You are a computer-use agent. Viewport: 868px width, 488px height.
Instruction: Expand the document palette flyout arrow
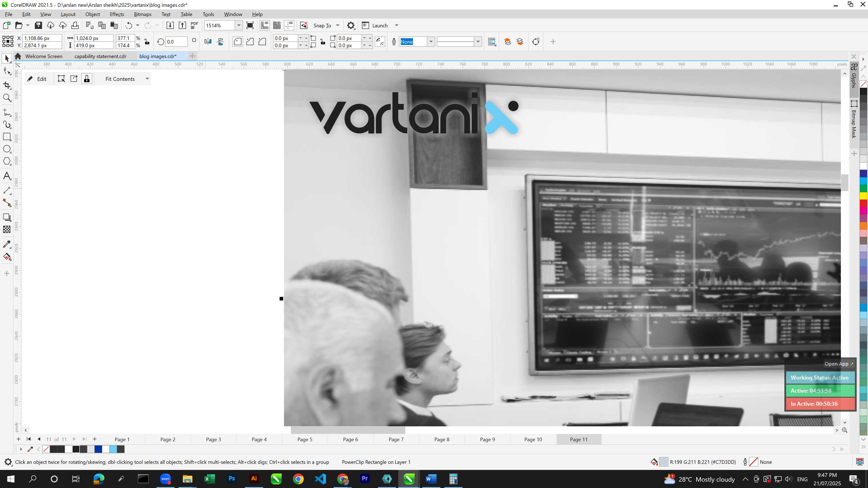[21, 449]
